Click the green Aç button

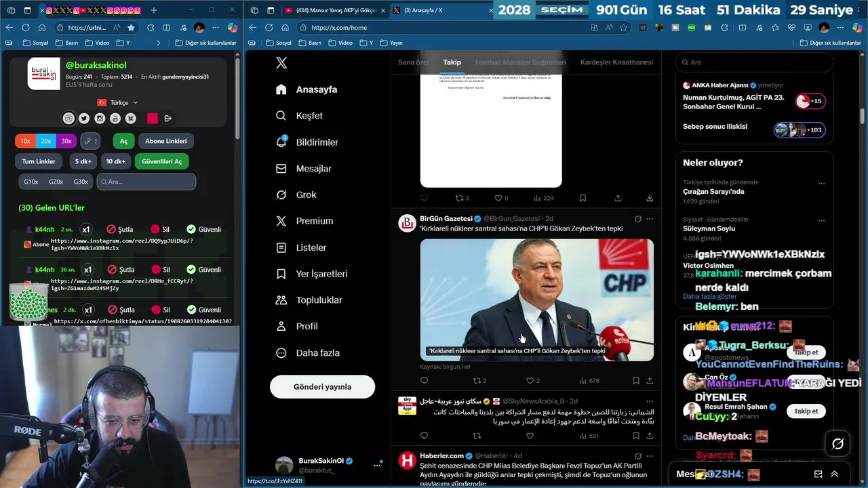[x=123, y=141]
